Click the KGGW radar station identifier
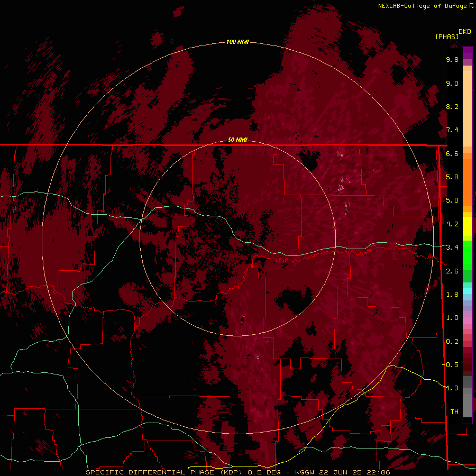 [x=305, y=472]
